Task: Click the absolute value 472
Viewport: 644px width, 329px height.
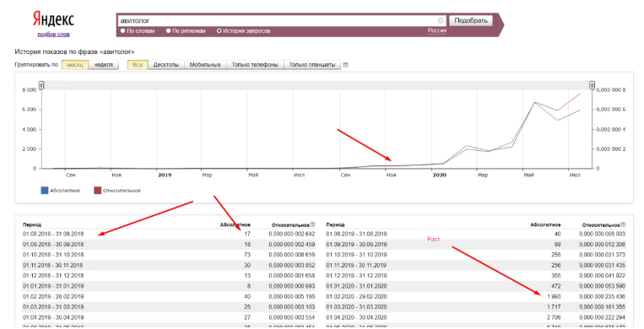Action: coord(555,286)
